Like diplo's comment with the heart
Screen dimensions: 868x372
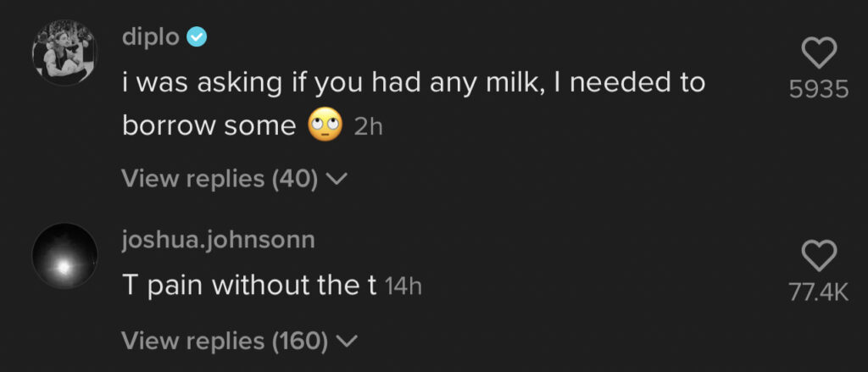(x=818, y=54)
